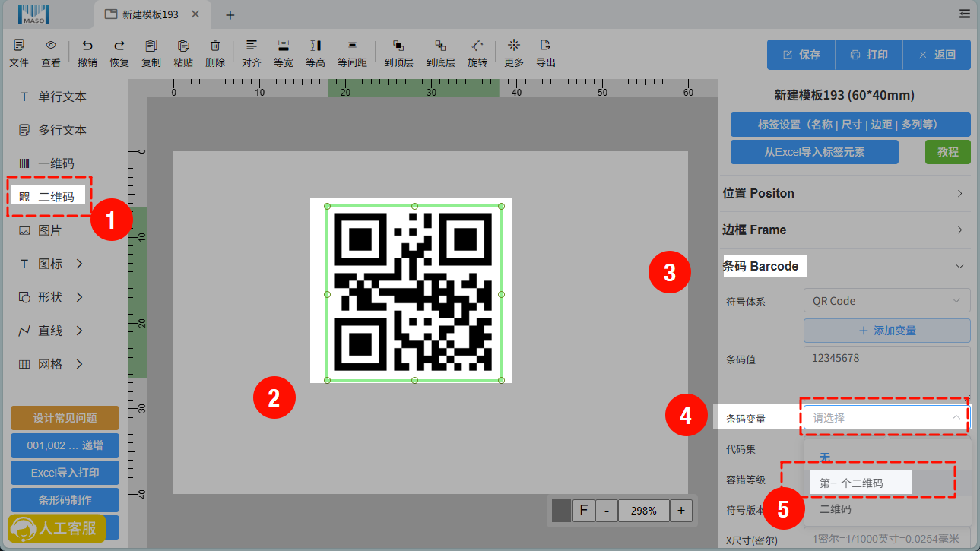The image size is (980, 551).
Task: Open a new tab with plus icon
Action: [230, 14]
